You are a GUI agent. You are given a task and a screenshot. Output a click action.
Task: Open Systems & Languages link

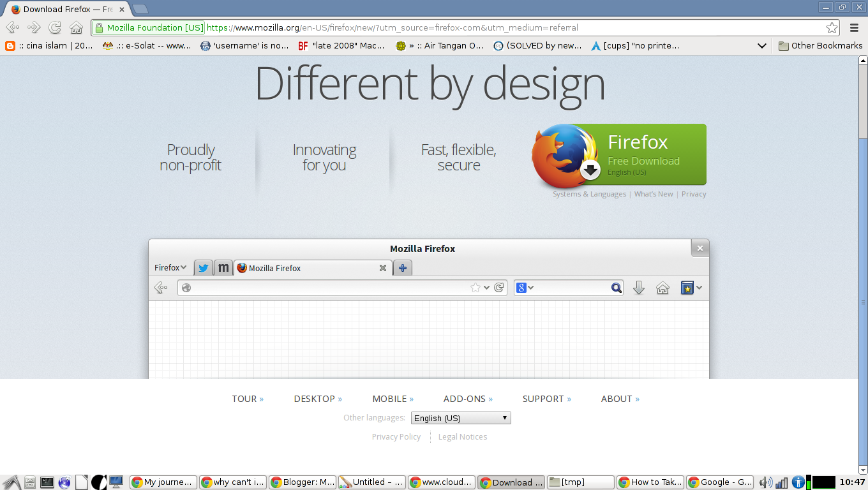tap(590, 194)
